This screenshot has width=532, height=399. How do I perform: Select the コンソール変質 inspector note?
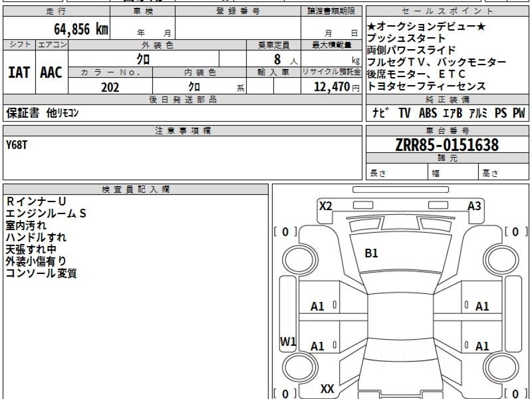click(x=41, y=274)
